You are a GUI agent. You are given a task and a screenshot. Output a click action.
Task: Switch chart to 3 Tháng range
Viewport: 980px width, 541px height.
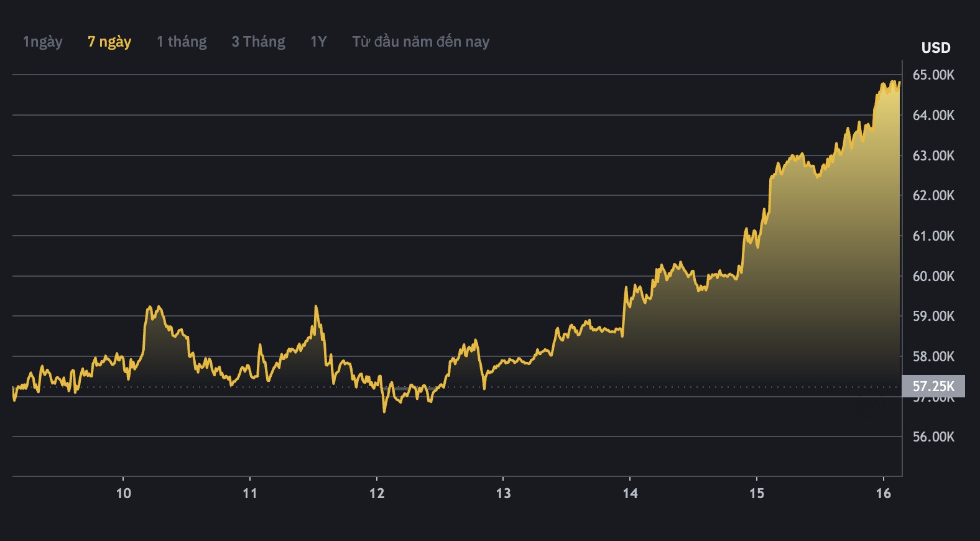coord(258,42)
